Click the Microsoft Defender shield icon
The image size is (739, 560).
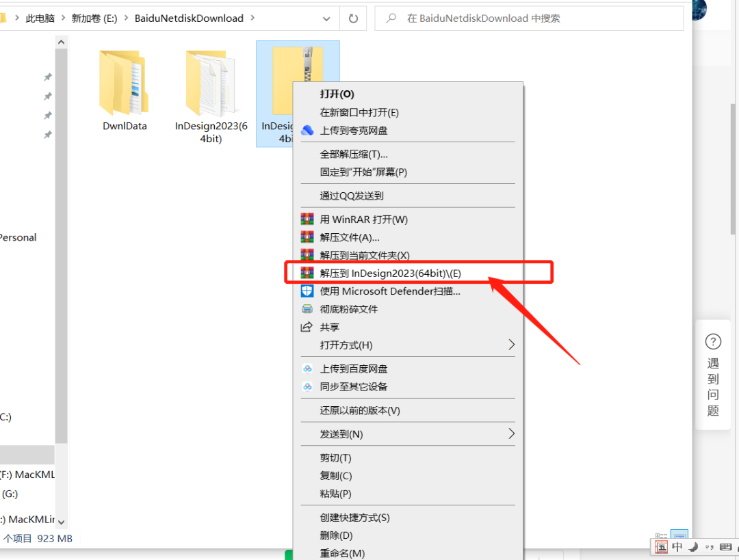[308, 291]
